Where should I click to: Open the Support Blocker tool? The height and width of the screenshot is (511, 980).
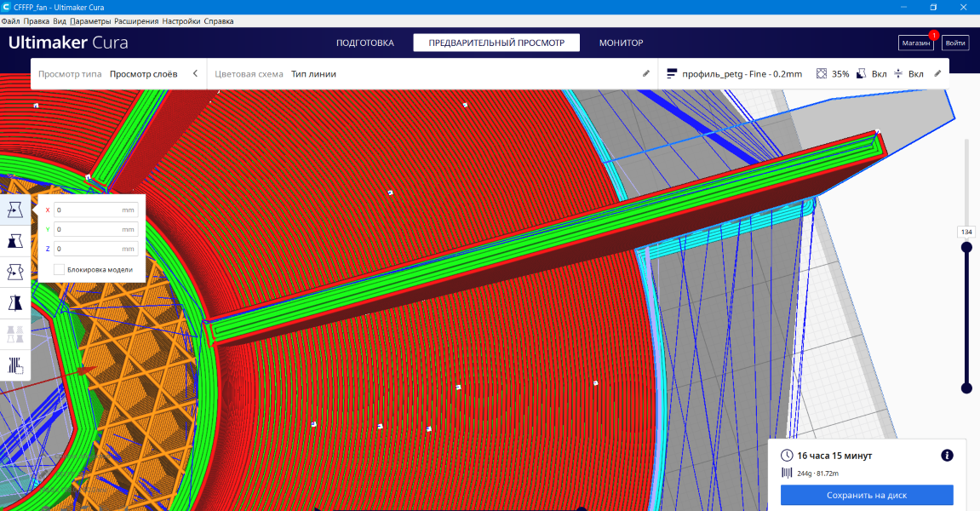coord(15,365)
